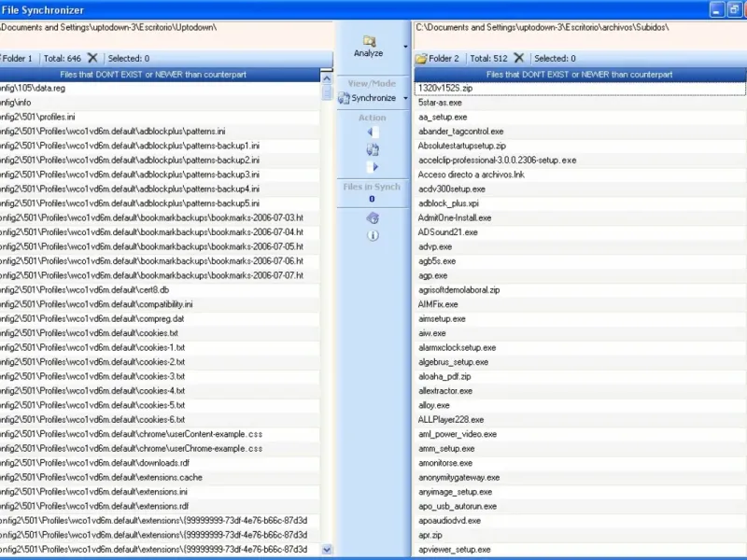Screen dimensions: 747x560
Task: Select the 1320v152S.zip file in Folder 2
Action: tap(580, 88)
